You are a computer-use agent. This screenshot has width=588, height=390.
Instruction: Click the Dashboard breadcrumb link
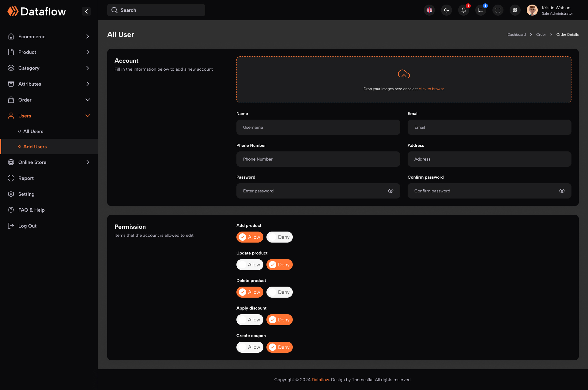[516, 35]
